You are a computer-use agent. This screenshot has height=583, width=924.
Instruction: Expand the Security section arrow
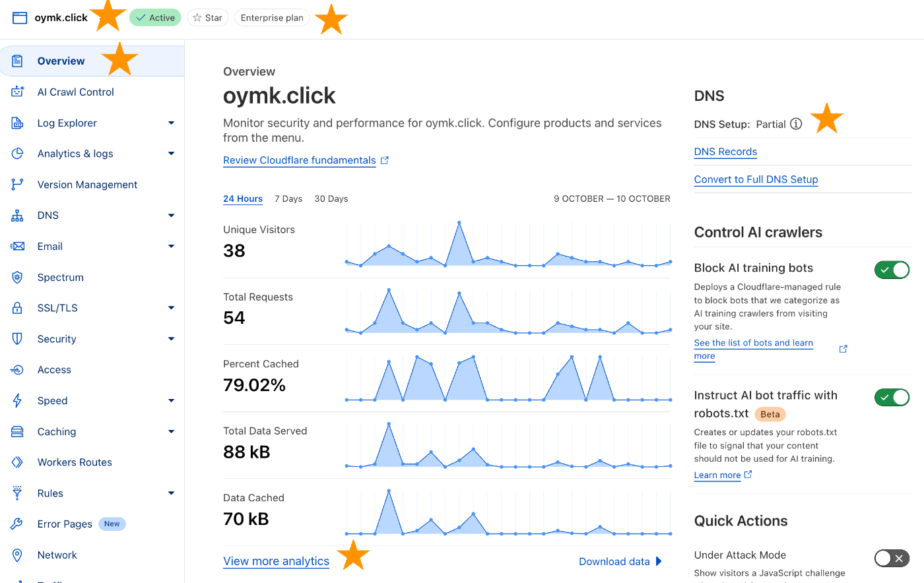[171, 339]
